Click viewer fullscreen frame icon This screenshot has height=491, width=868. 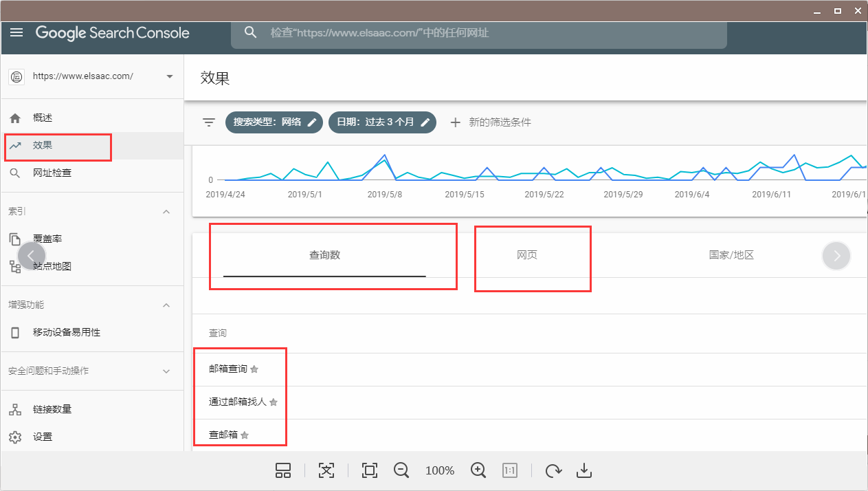tap(370, 470)
